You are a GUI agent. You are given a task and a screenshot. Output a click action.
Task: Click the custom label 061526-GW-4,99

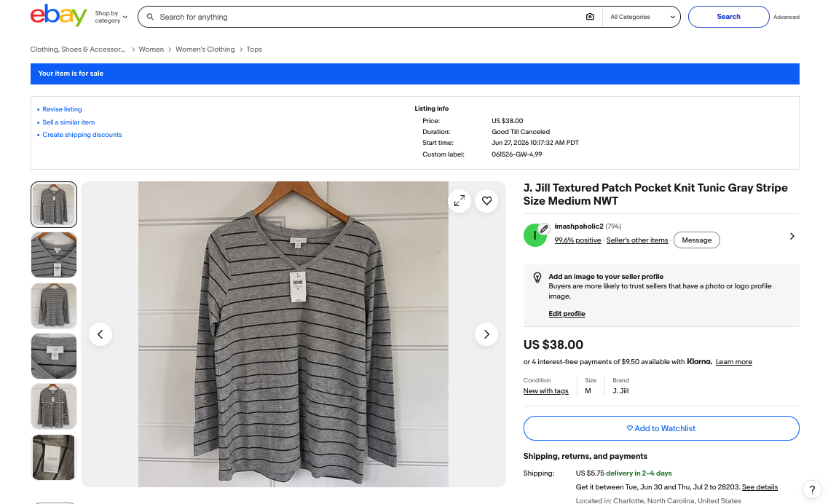tap(516, 154)
